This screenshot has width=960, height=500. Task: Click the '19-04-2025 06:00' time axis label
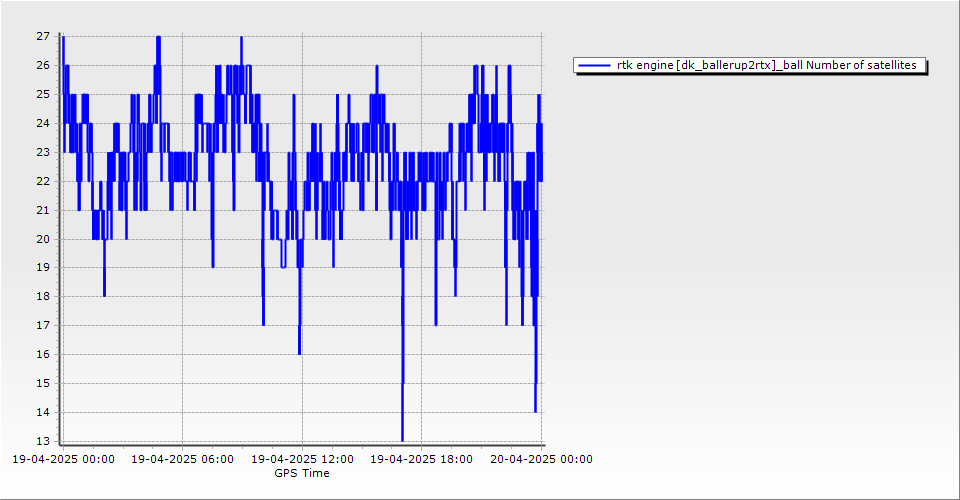(x=182, y=459)
